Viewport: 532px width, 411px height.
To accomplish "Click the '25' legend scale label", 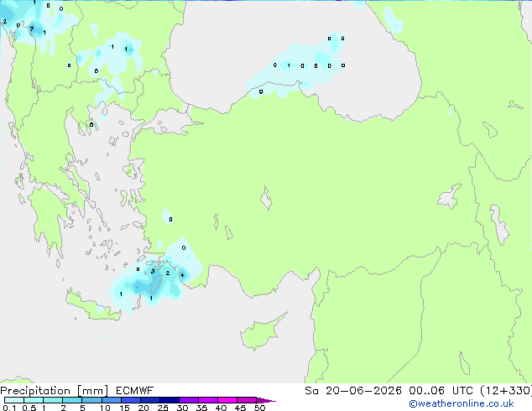I will point(163,408).
